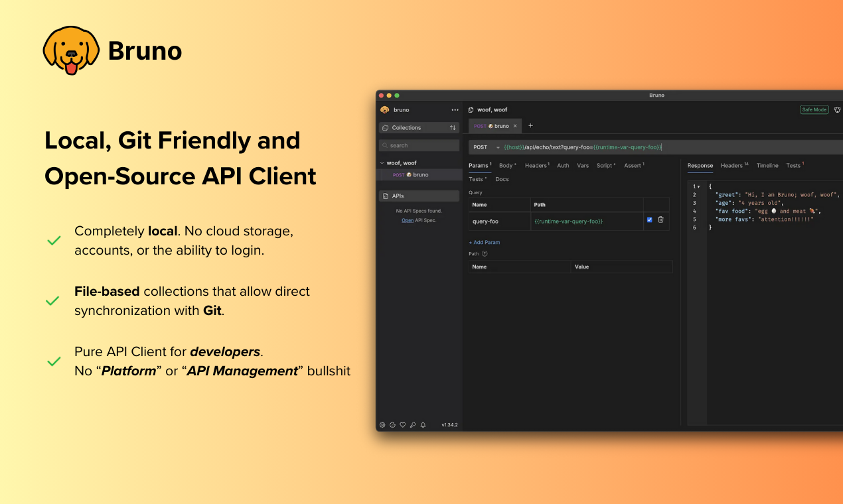
Task: Click the Open API Spec link
Action: (408, 220)
